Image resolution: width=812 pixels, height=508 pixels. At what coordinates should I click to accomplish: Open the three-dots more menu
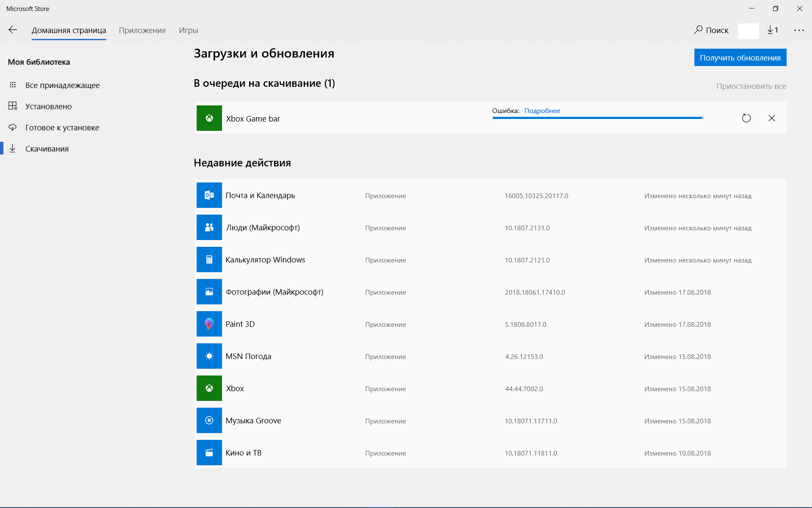click(x=799, y=30)
